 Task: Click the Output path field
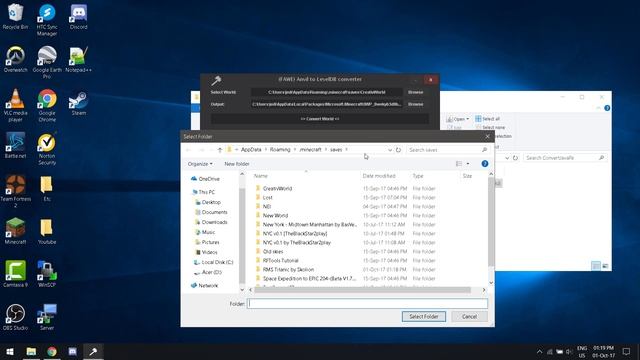click(x=327, y=104)
